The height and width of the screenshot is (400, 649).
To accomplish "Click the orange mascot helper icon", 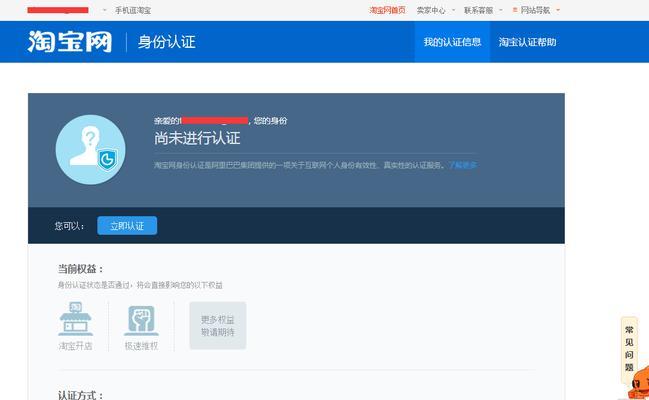I will [x=637, y=383].
